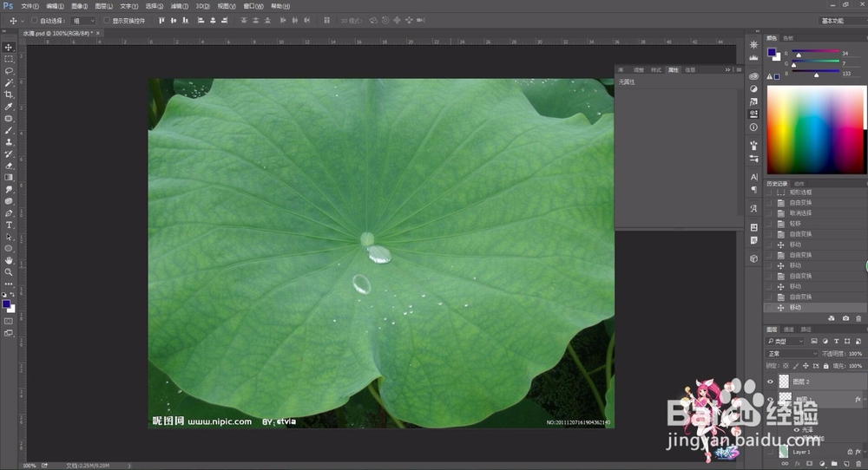Open the 3D panel cube icon
The width and height of the screenshot is (868, 470).
tap(753, 258)
